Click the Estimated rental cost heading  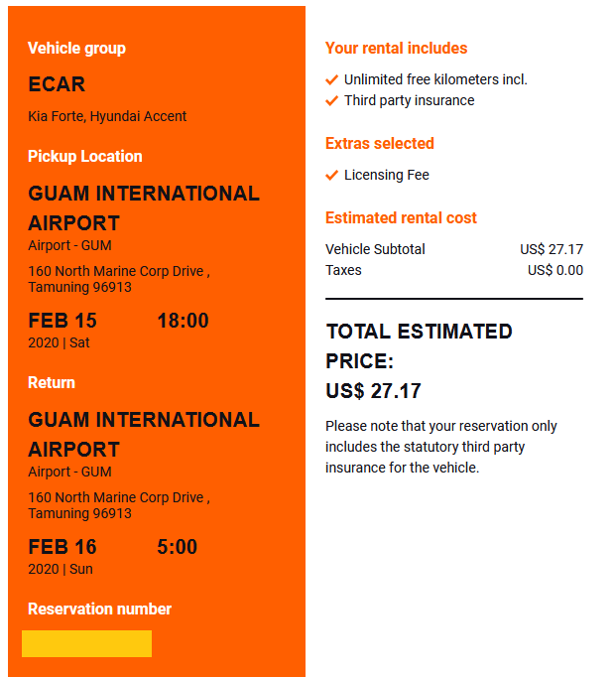(401, 217)
